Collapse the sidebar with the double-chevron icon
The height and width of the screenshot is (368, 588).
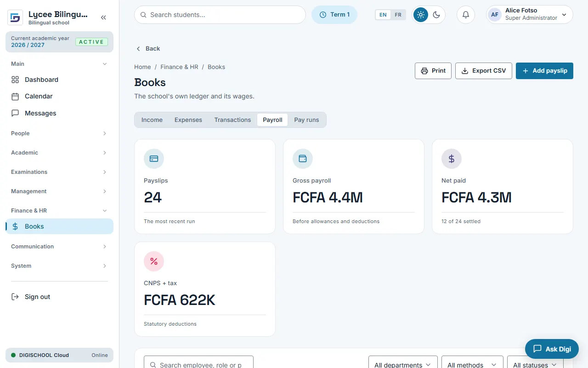coord(103,17)
